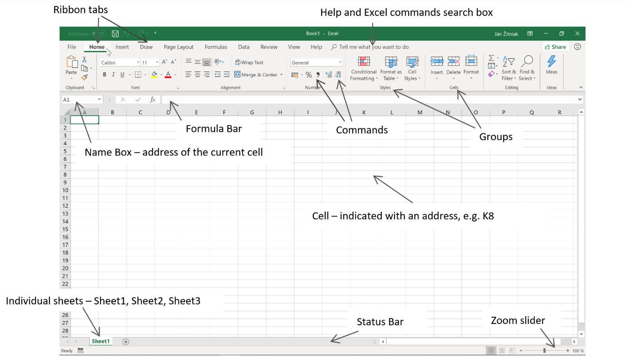This screenshot has width=631, height=364.
Task: Switch to the Insert tab
Action: tap(122, 47)
